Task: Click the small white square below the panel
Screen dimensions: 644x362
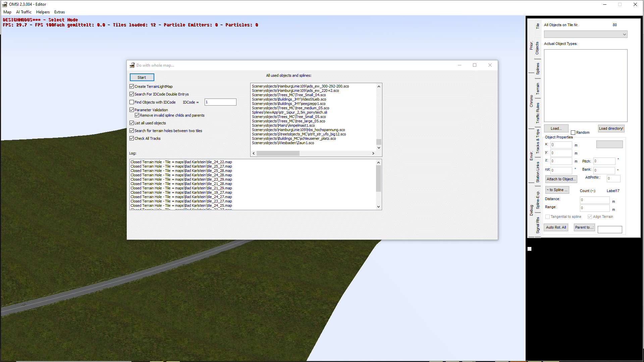Action: point(530,249)
